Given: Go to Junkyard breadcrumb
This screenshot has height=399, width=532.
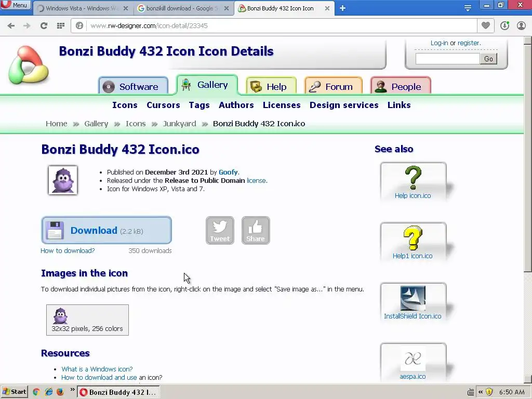Looking at the screenshot, I should [x=179, y=124].
